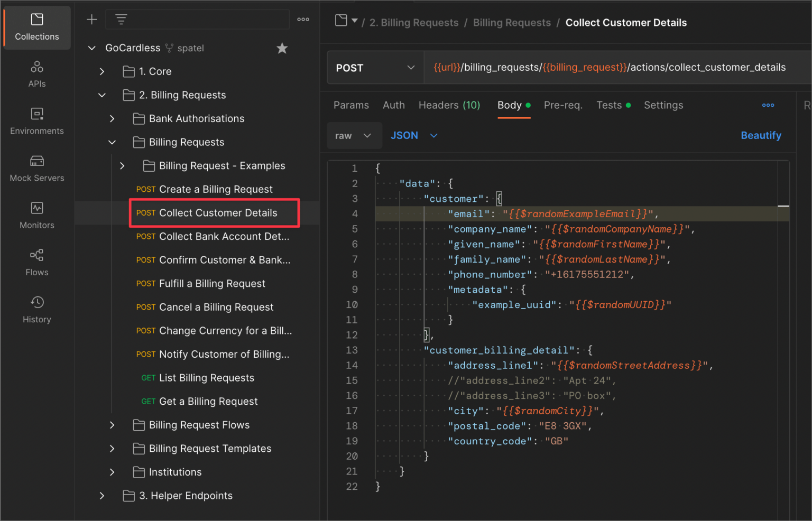The height and width of the screenshot is (521, 812).
Task: Open Confirm Customer & Bank... request
Action: 213,260
